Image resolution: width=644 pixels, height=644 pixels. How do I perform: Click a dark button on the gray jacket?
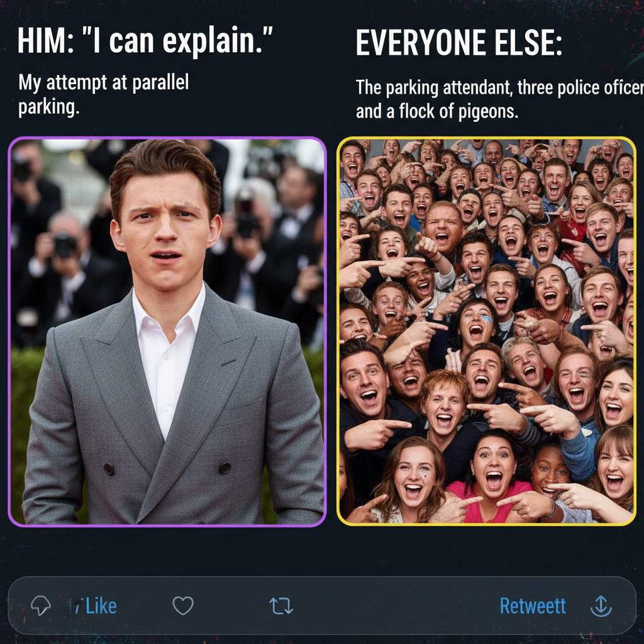108,469
